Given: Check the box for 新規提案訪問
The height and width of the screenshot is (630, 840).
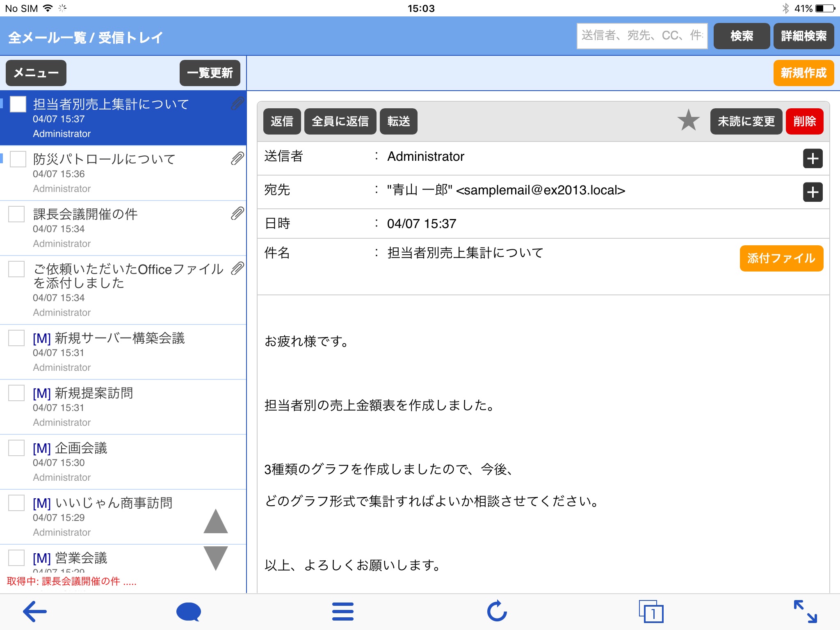Looking at the screenshot, I should [17, 393].
